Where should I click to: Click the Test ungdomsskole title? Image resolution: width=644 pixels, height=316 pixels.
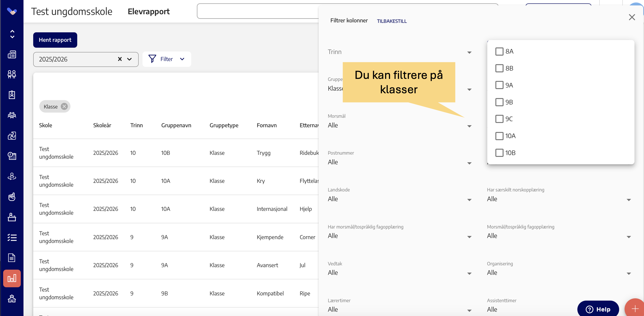[71, 11]
